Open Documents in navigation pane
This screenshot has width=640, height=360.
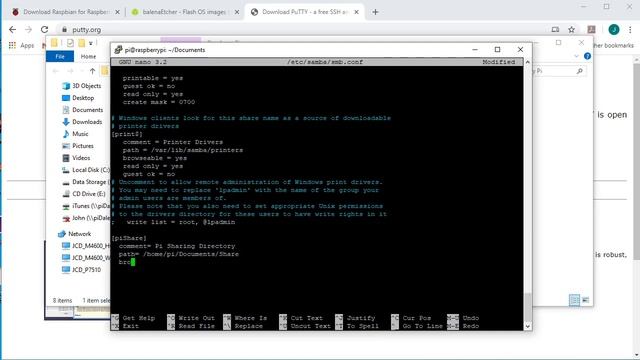point(83,110)
